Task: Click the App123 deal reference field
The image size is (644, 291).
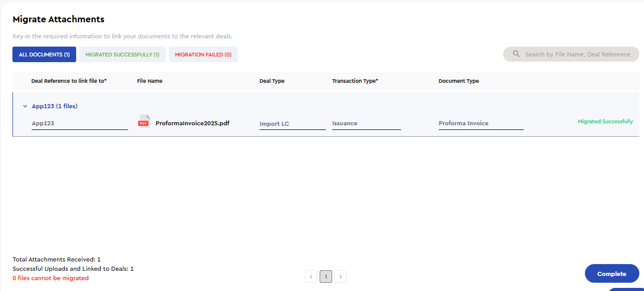Action: tap(80, 124)
